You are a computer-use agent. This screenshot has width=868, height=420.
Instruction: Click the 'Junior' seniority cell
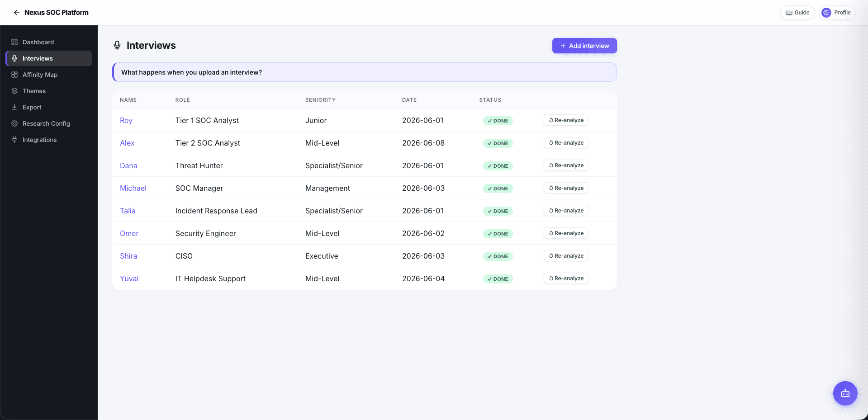(316, 120)
